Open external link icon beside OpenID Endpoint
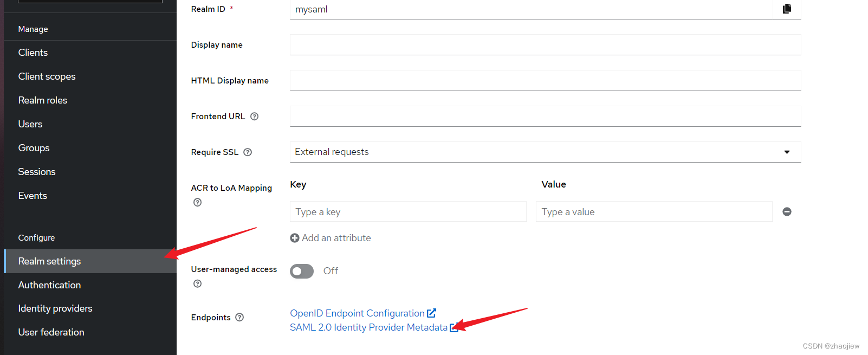This screenshot has width=868, height=355. coord(431,313)
